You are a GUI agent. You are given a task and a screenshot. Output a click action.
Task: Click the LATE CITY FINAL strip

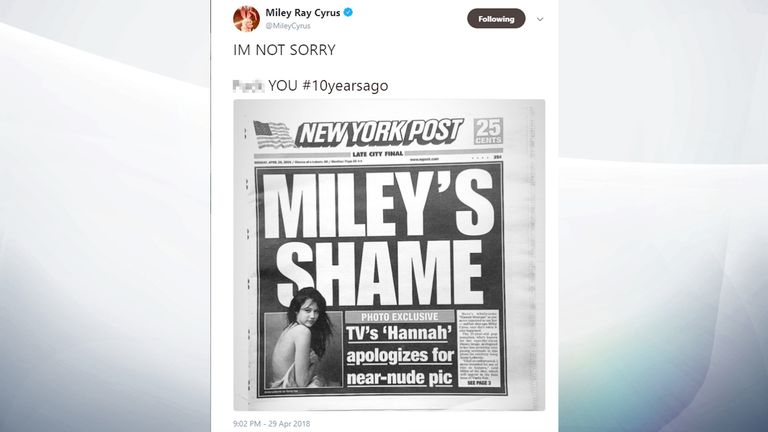(378, 154)
